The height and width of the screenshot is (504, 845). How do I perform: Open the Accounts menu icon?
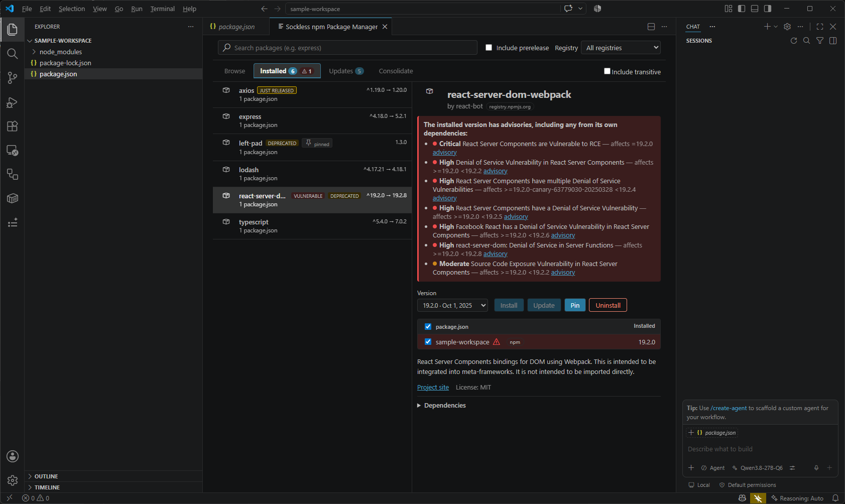(x=13, y=456)
